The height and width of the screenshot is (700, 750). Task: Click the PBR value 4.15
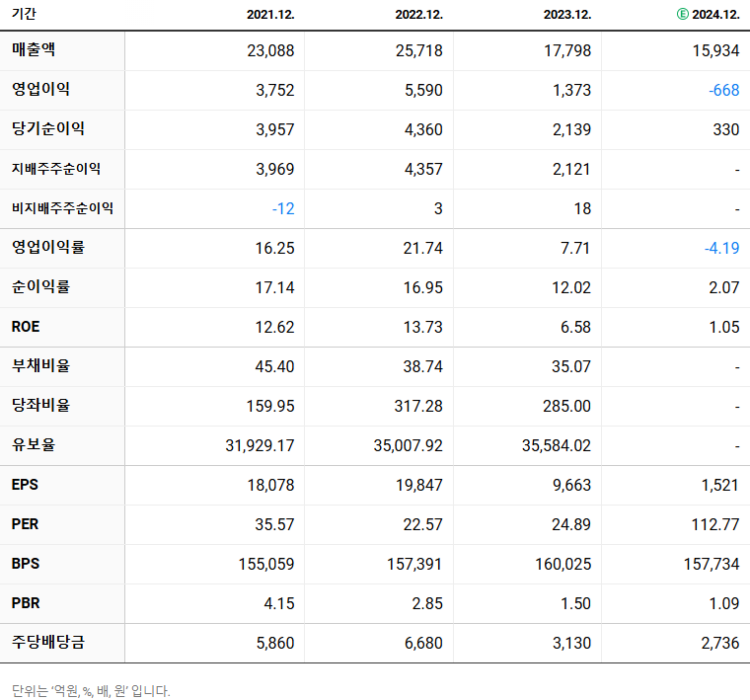pyautogui.click(x=279, y=603)
